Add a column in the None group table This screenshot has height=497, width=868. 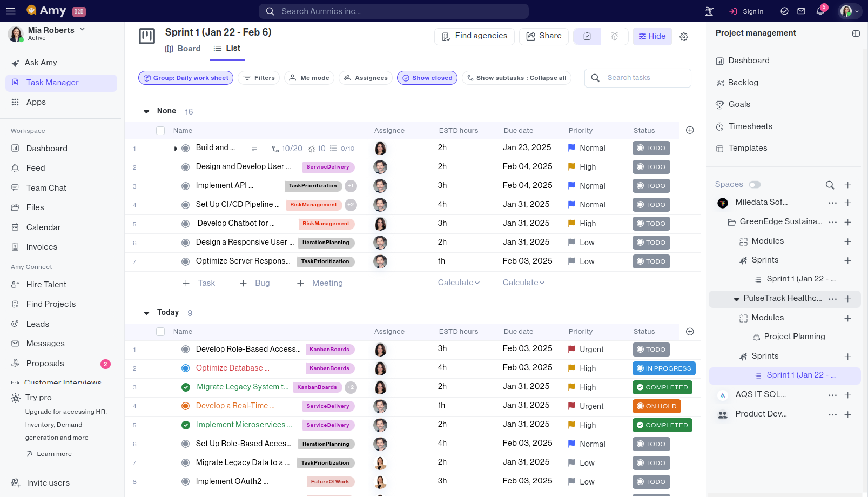pos(690,130)
